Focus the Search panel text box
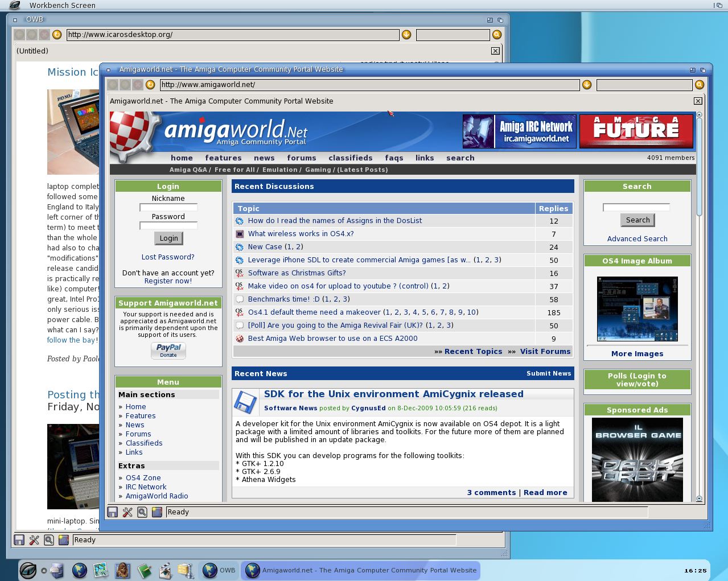 [636, 208]
